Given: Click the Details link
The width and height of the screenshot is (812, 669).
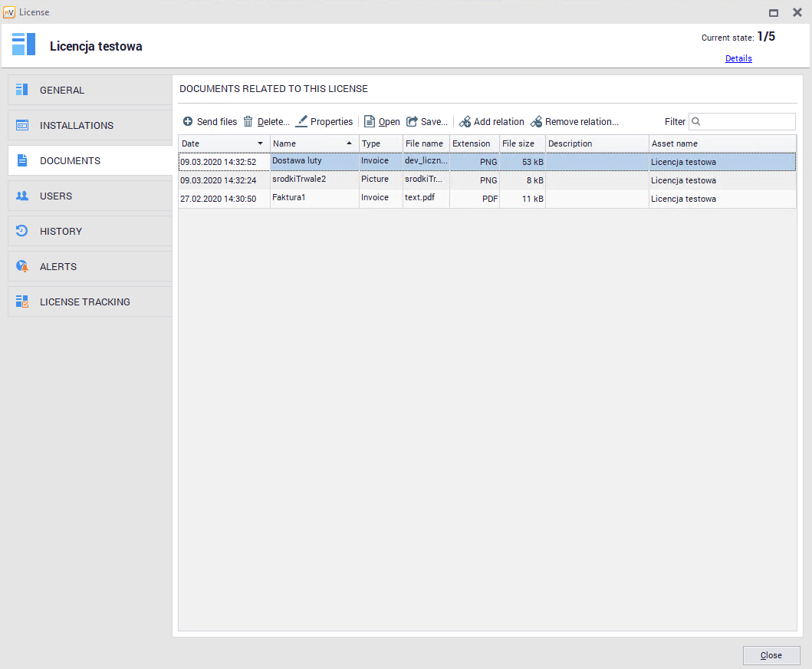Looking at the screenshot, I should (x=738, y=58).
